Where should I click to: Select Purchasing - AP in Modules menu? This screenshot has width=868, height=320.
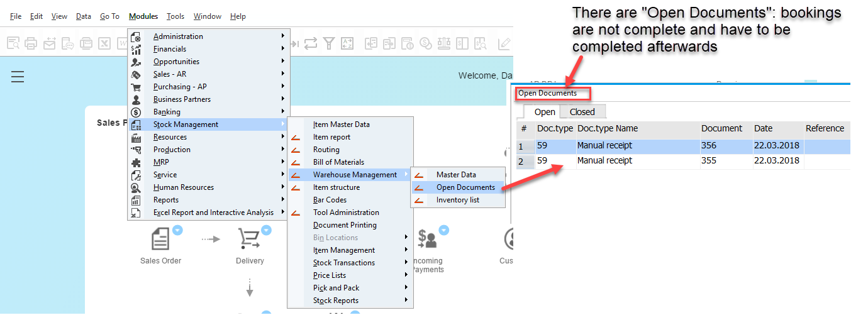[x=209, y=87]
